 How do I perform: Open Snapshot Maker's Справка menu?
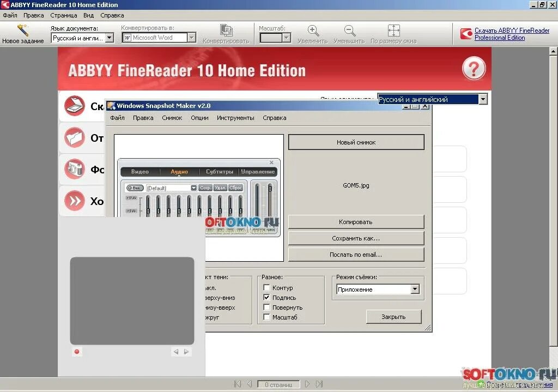tap(275, 118)
